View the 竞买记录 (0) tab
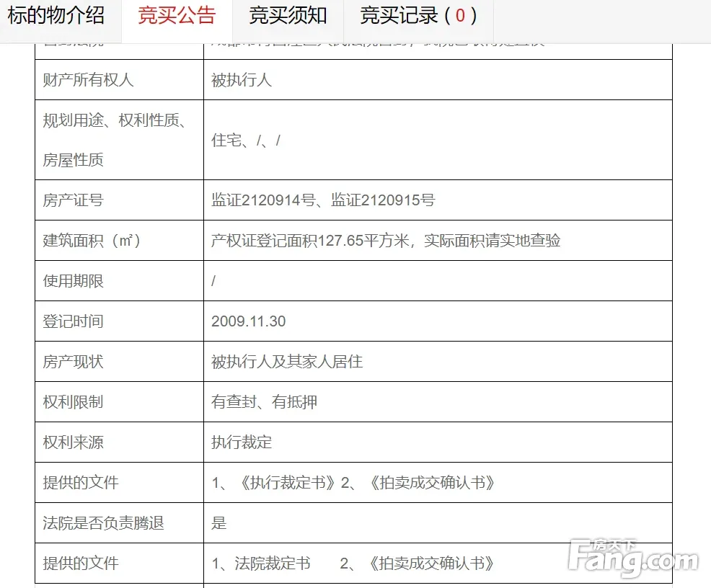 418,15
